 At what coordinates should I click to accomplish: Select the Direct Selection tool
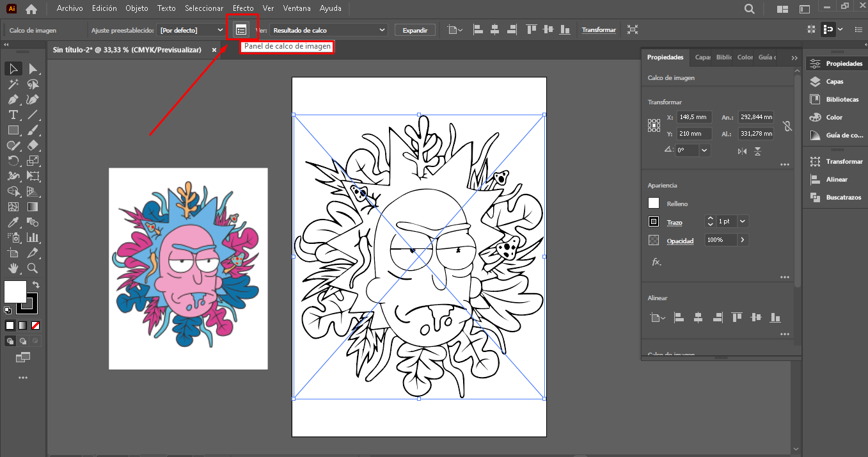(33, 68)
